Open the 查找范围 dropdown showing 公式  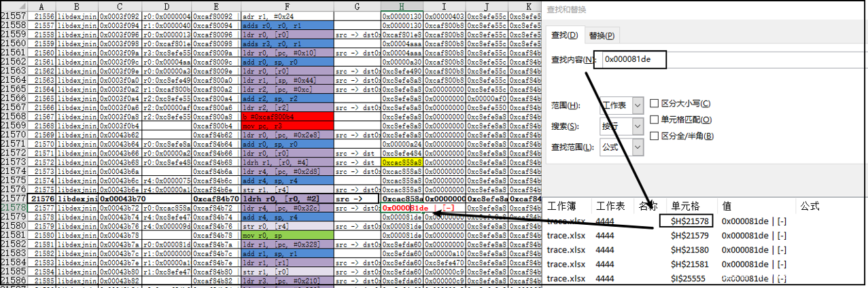tap(621, 147)
